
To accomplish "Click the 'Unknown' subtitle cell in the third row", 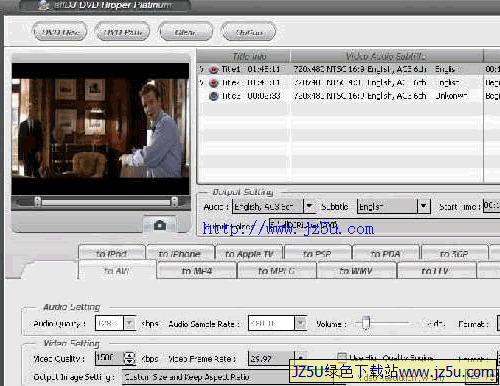I will pos(451,96).
